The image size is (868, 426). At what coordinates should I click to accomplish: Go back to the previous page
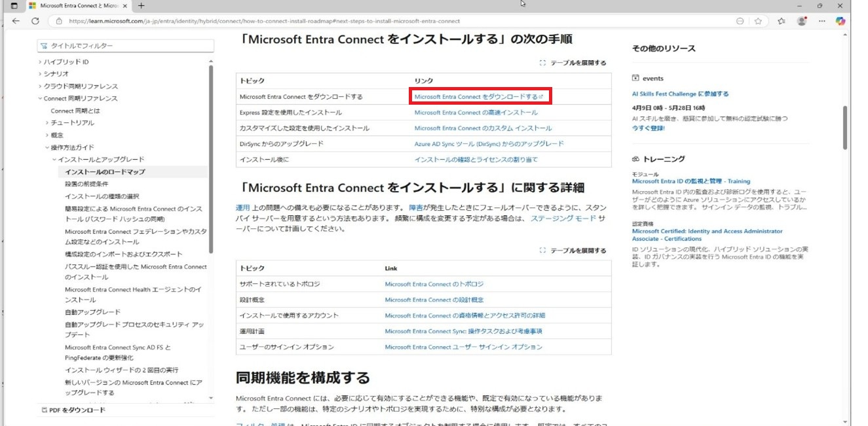[x=16, y=21]
